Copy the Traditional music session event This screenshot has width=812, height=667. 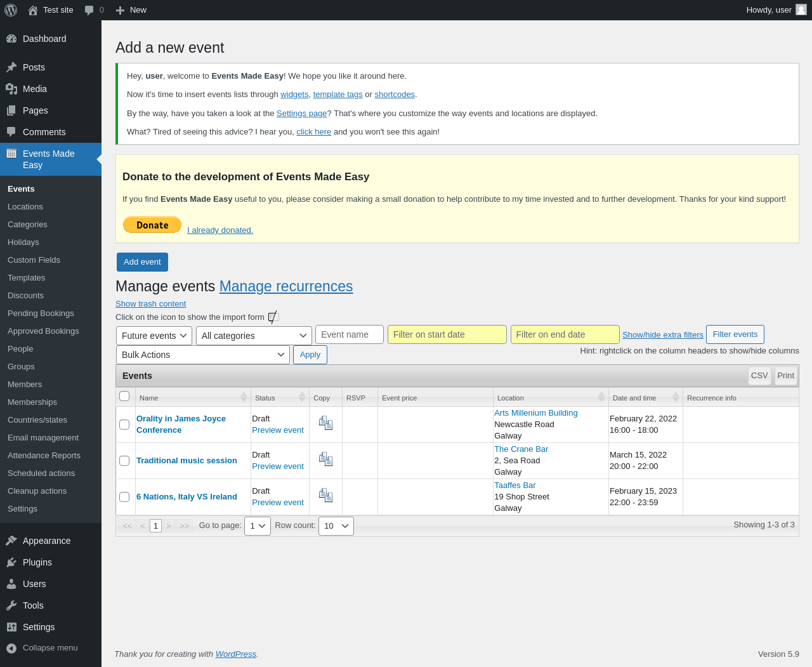325,459
